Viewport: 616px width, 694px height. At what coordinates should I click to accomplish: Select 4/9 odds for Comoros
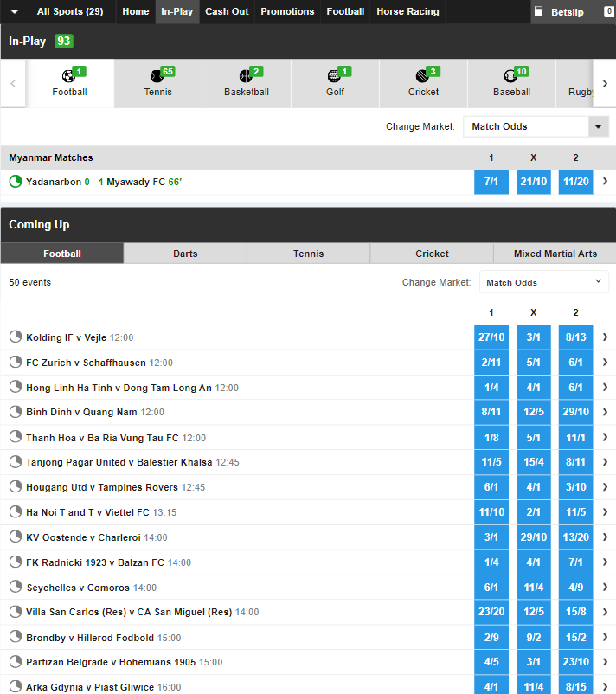(x=575, y=588)
